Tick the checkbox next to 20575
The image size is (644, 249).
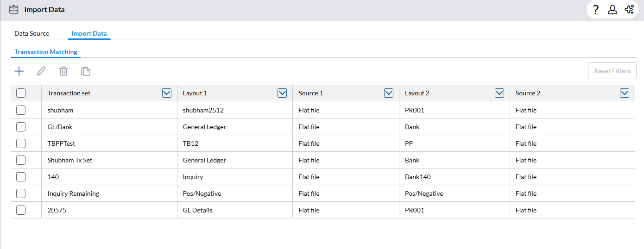[21, 210]
